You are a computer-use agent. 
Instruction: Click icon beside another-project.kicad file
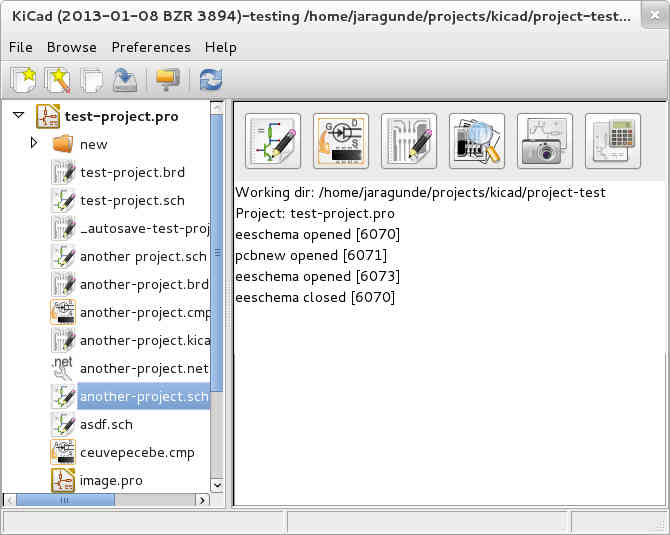[63, 340]
